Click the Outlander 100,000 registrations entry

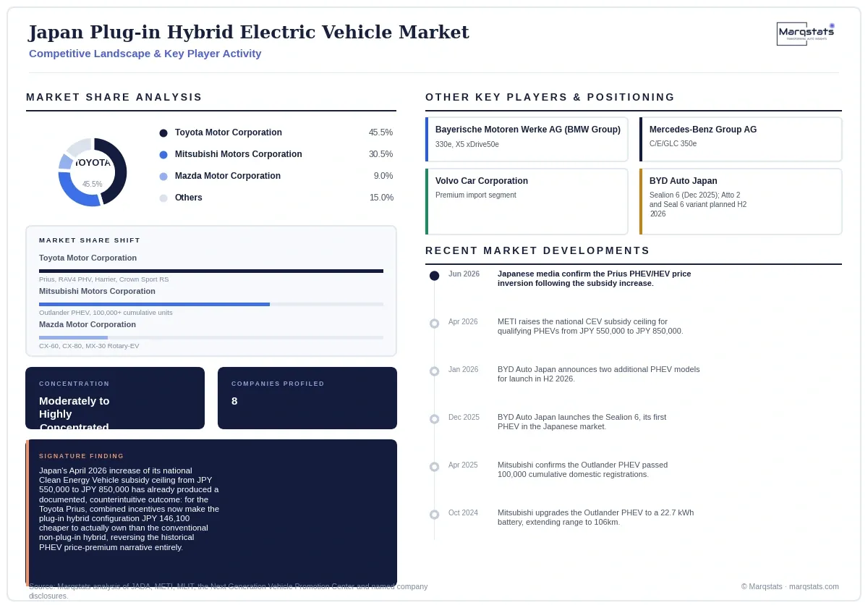583,470
